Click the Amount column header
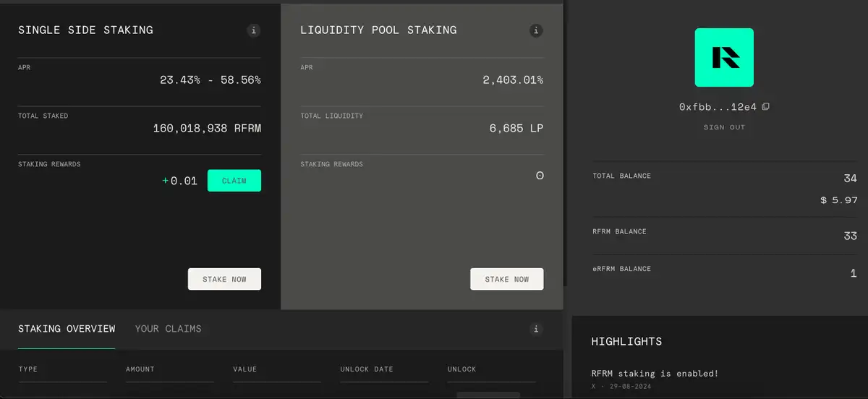The width and height of the screenshot is (868, 399). pyautogui.click(x=140, y=369)
